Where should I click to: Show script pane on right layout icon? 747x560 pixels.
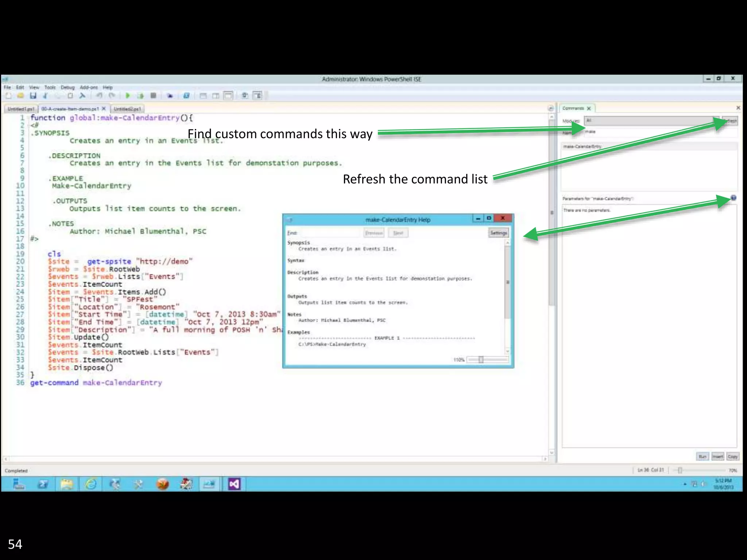(216, 96)
